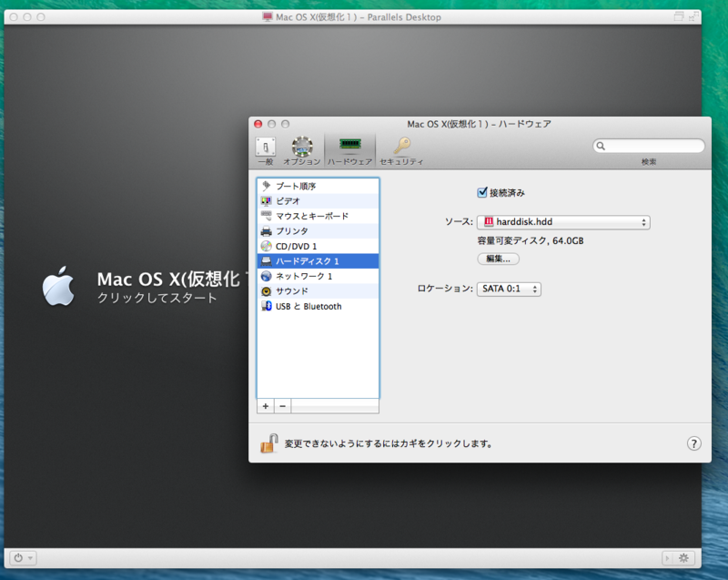Close the ハードウェア settings window
This screenshot has height=580, width=728.
(x=258, y=124)
